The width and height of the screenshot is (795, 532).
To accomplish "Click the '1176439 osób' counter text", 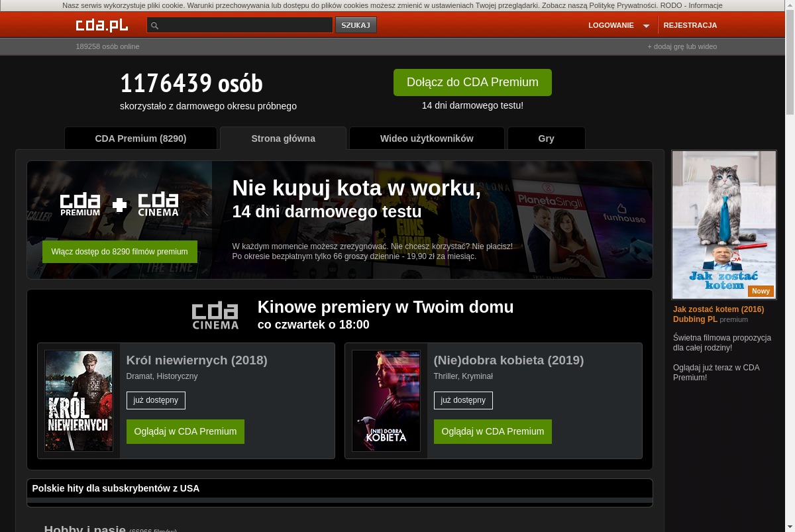I will click(x=191, y=83).
